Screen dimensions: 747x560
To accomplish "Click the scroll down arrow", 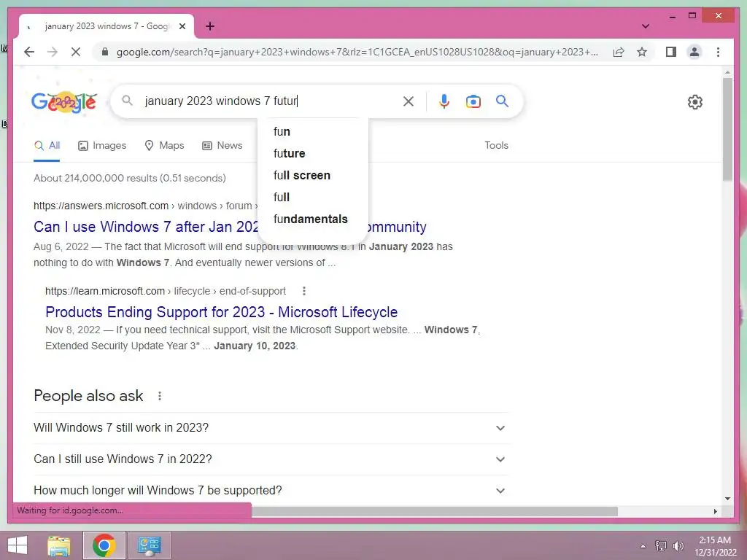I will [727, 499].
